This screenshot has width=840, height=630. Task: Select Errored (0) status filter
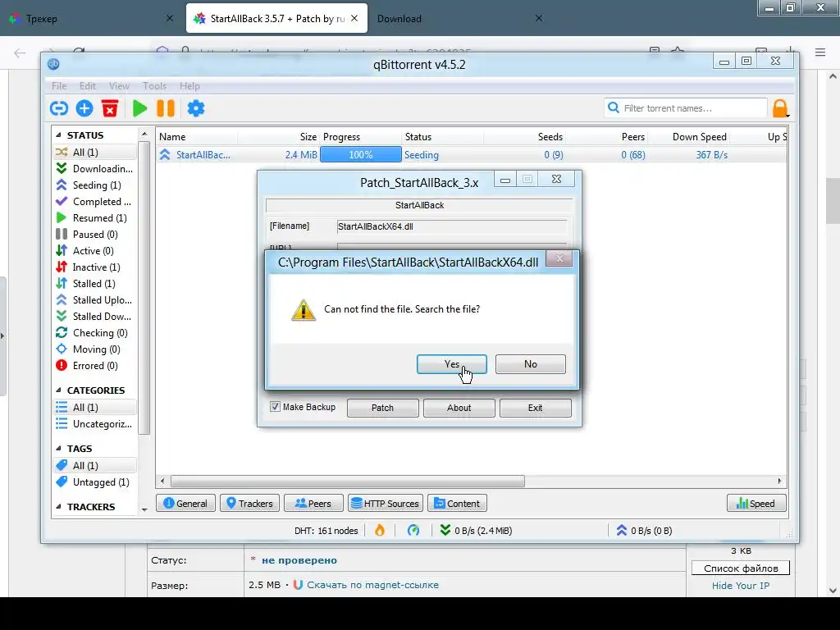click(x=94, y=365)
